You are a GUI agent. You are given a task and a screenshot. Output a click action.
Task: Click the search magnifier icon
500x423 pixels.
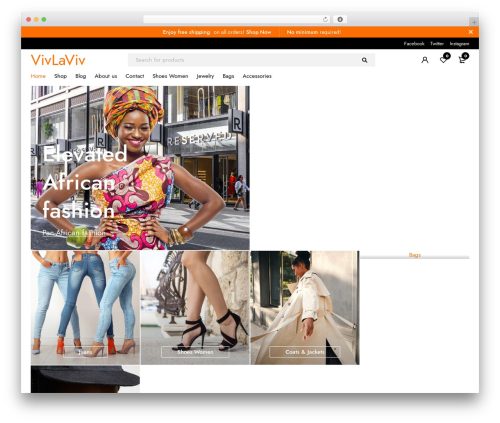(364, 60)
